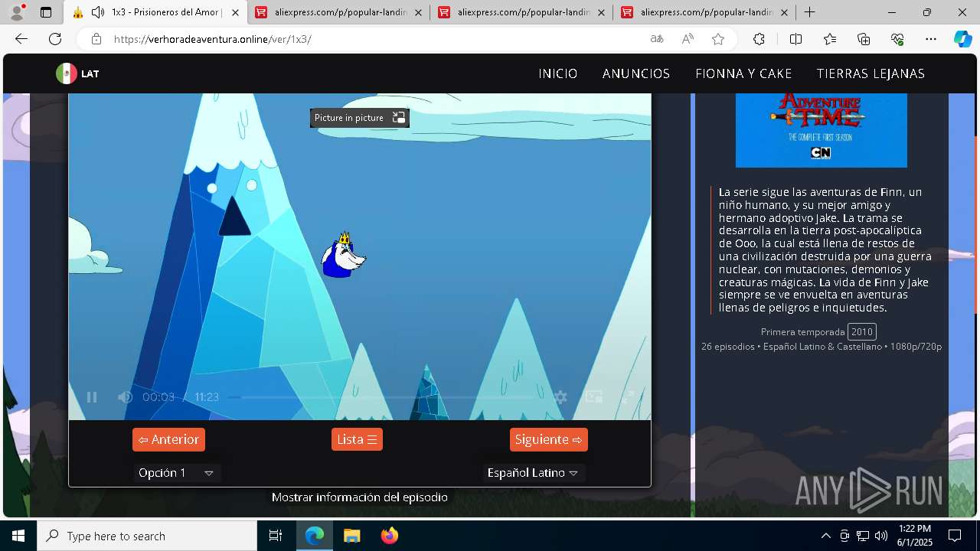Toggle player picture-in-picture icon in control bar
This screenshot has width=980, height=551.
click(x=594, y=396)
